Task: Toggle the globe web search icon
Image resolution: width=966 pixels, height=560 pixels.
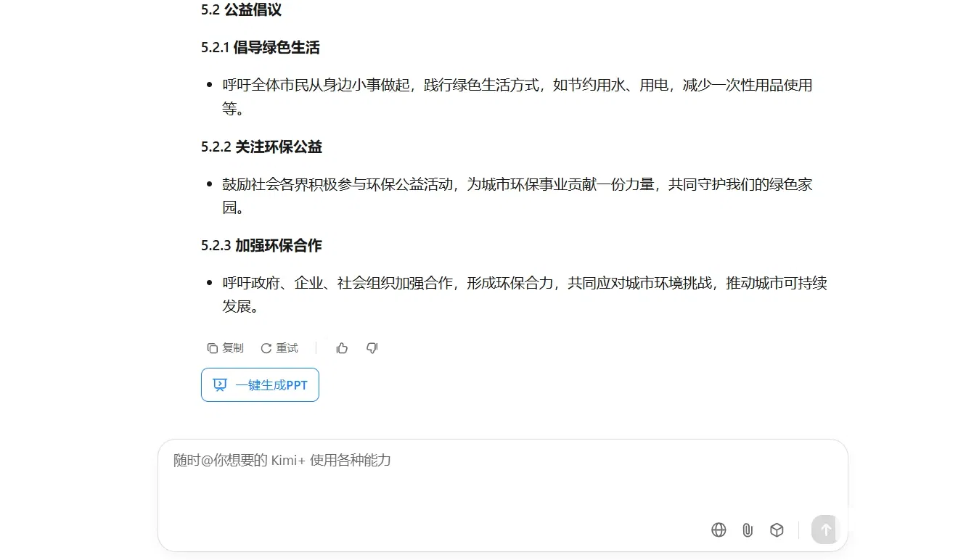Action: point(719,530)
